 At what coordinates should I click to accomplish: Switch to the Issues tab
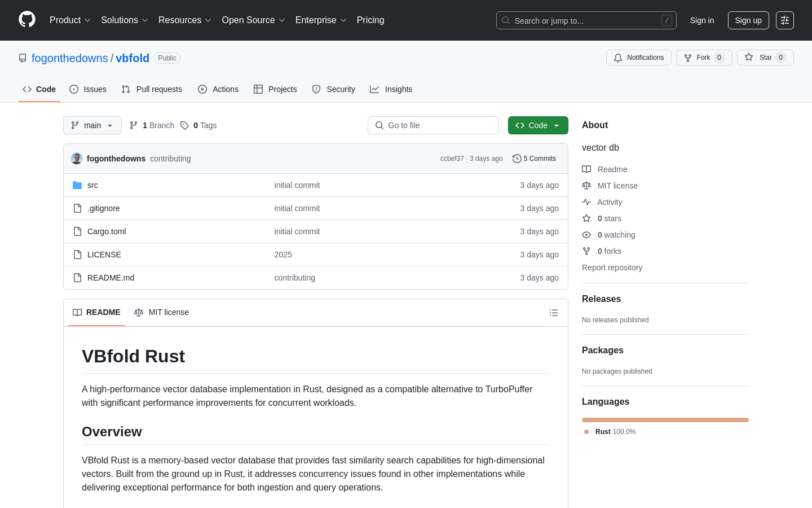point(88,89)
